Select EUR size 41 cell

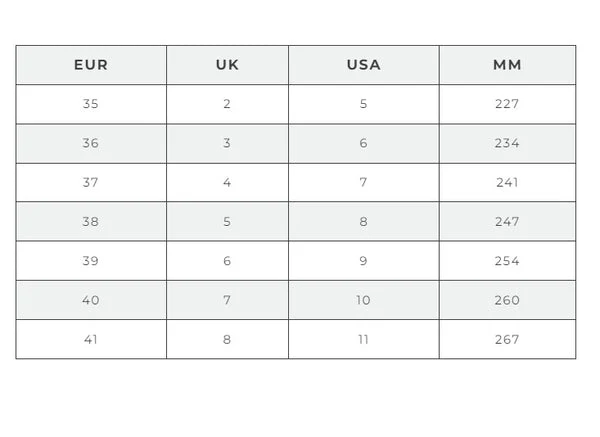coord(91,339)
